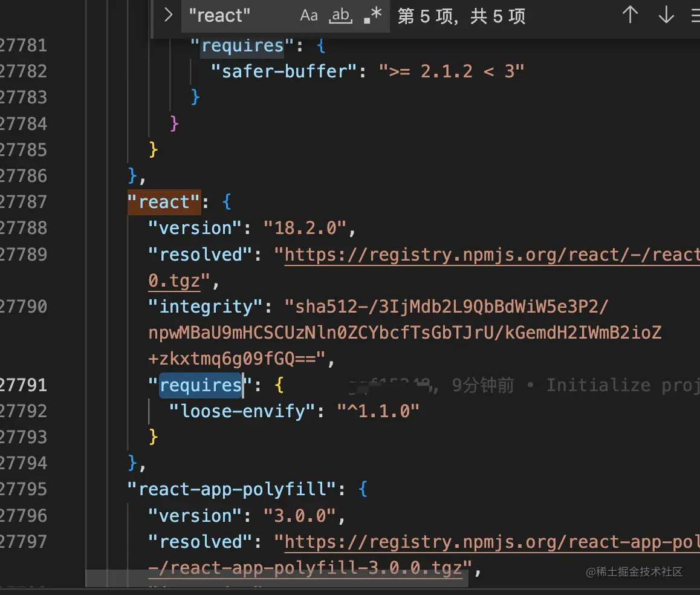Toggle Use Regular Expression option
700x595 pixels.
[373, 16]
